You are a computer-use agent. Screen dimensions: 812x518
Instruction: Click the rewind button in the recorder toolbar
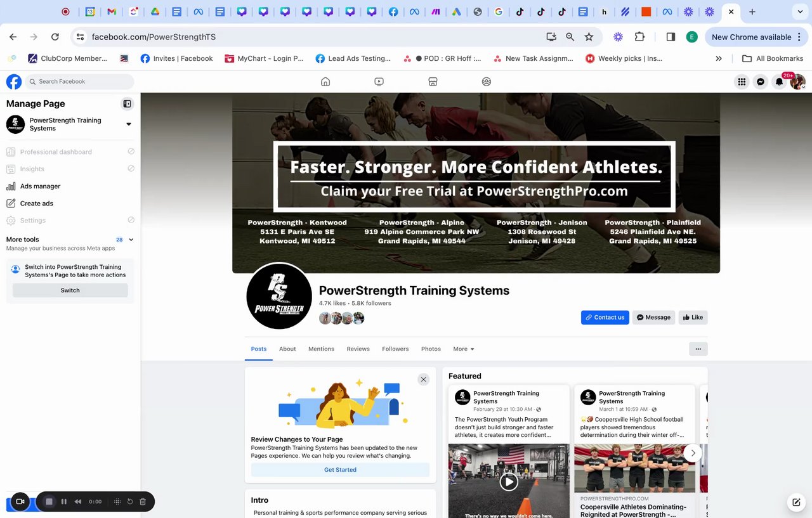[x=78, y=502]
